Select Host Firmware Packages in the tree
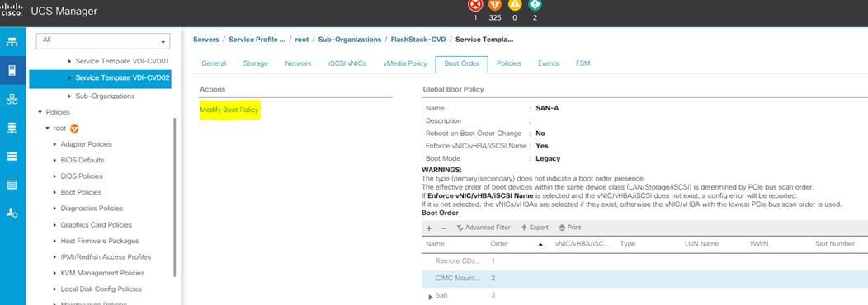The image size is (868, 305). (100, 242)
